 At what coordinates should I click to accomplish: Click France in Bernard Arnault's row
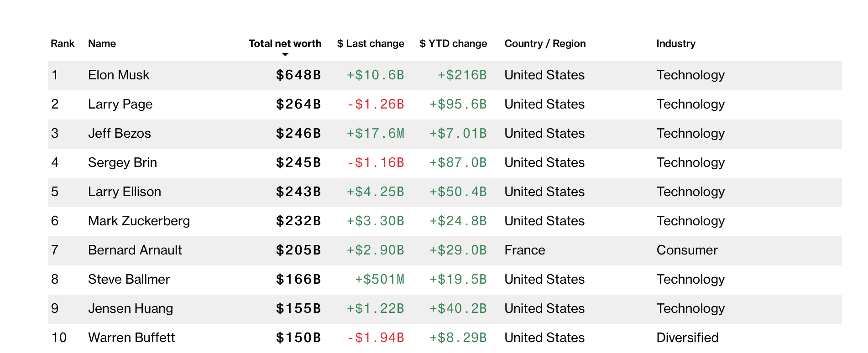pyautogui.click(x=524, y=250)
